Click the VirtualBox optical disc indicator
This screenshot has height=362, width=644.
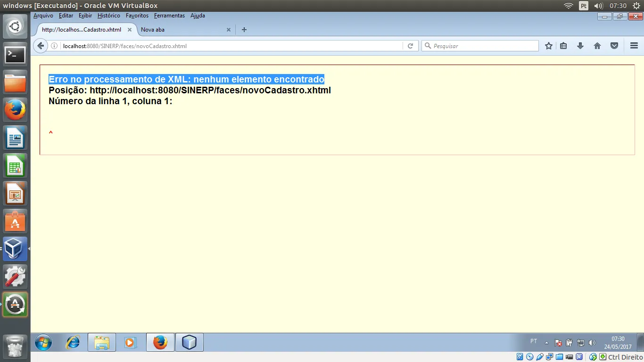point(530,357)
